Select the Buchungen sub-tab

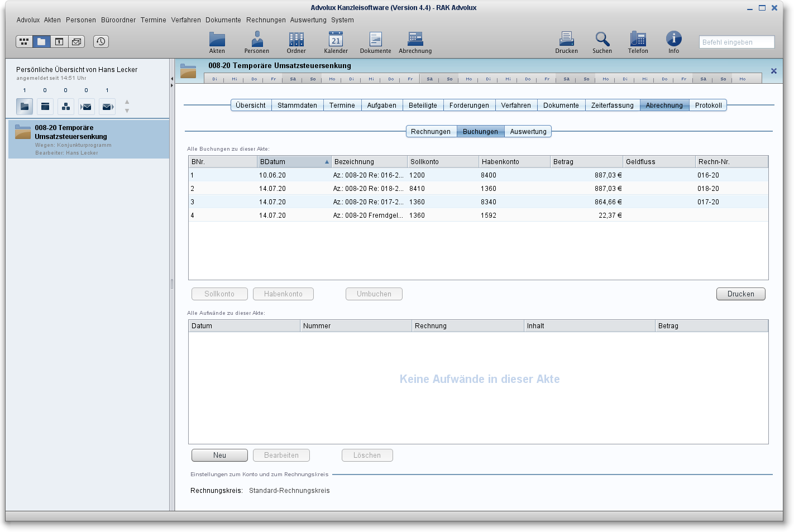(x=480, y=132)
